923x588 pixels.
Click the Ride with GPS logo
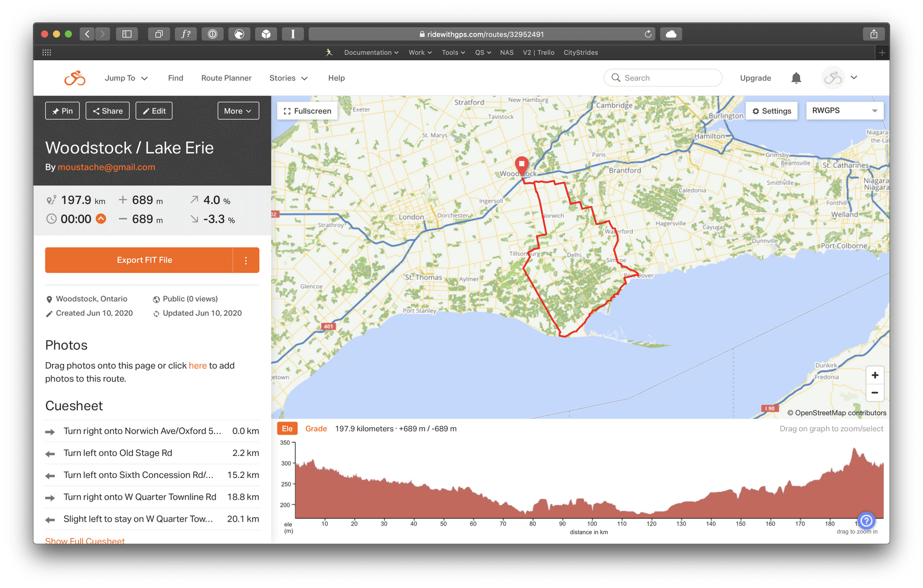(74, 78)
